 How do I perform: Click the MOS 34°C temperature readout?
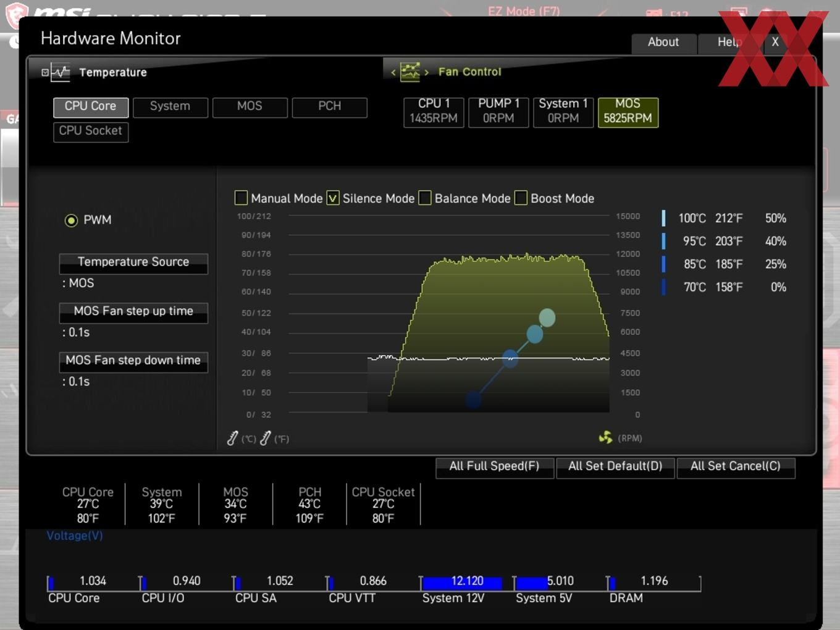235,505
